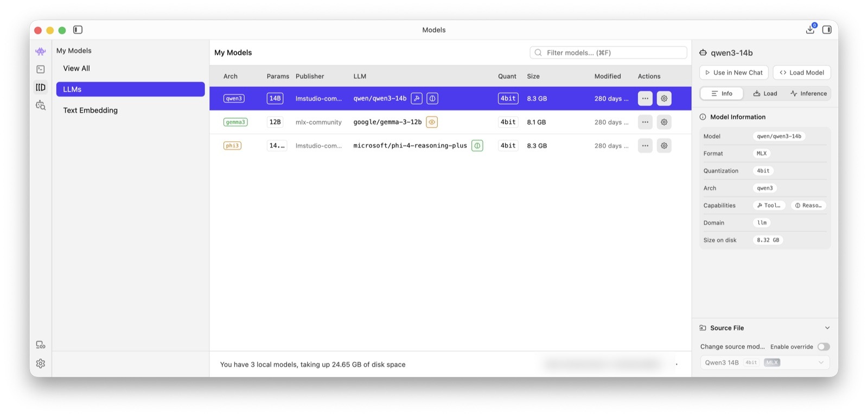Switch to the Inference tab
868x416 pixels.
pyautogui.click(x=808, y=93)
